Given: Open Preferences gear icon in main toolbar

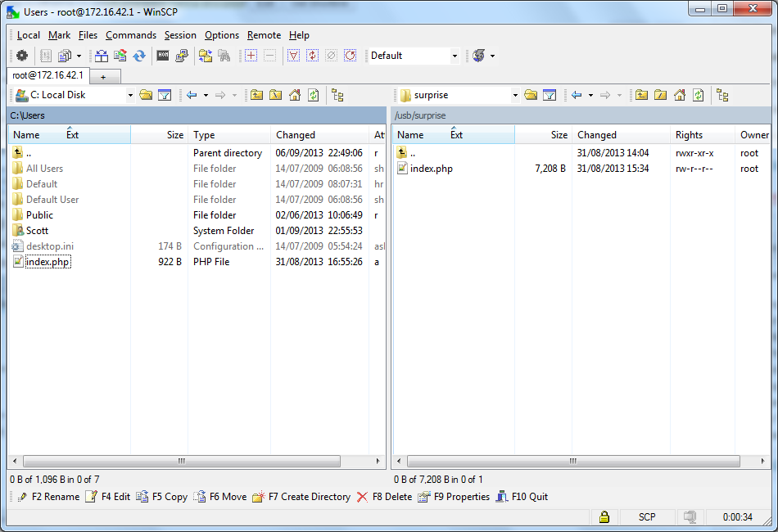Looking at the screenshot, I should tap(22, 56).
